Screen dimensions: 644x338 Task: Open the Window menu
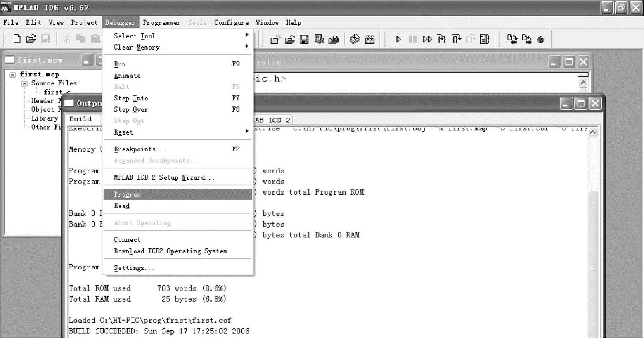267,23
